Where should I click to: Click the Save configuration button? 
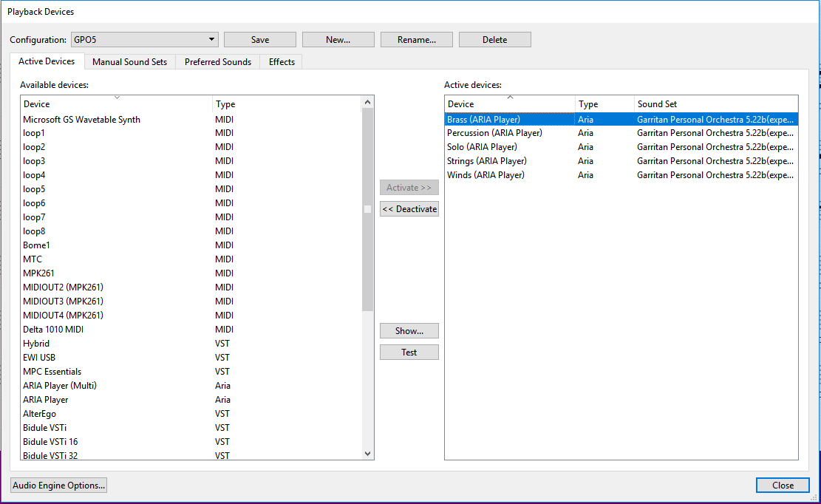(259, 40)
